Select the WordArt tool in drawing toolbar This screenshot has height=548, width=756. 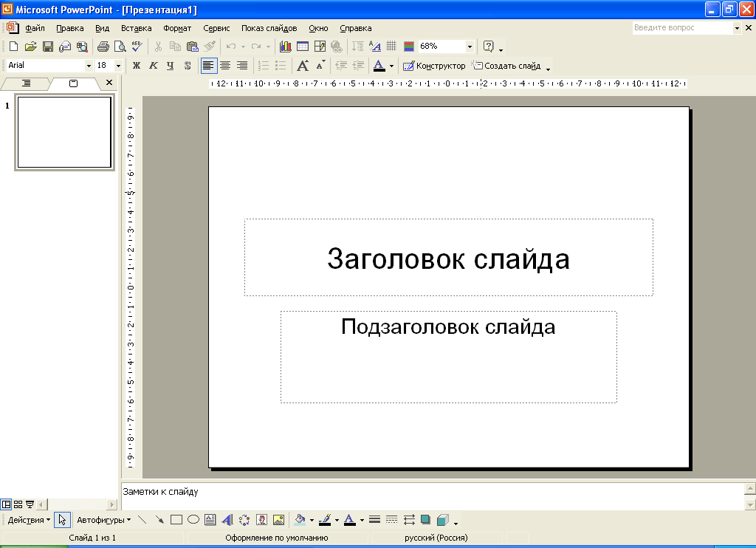[x=227, y=520]
